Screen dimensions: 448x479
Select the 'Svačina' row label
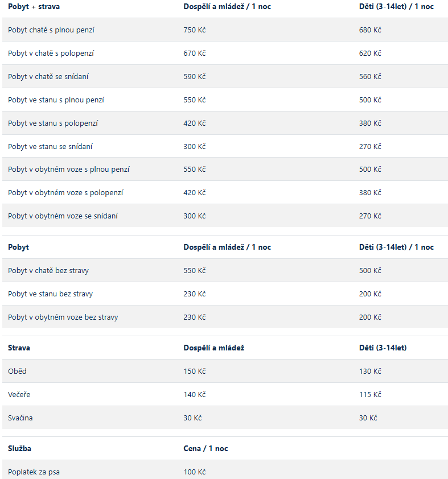click(20, 418)
